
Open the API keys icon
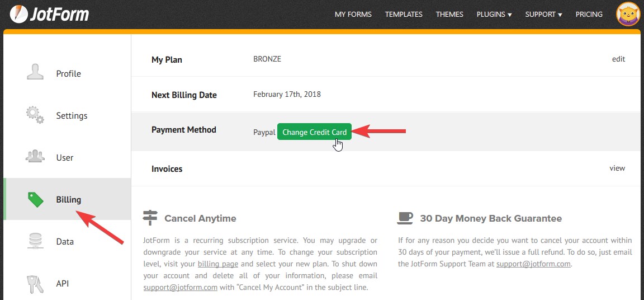click(35, 283)
